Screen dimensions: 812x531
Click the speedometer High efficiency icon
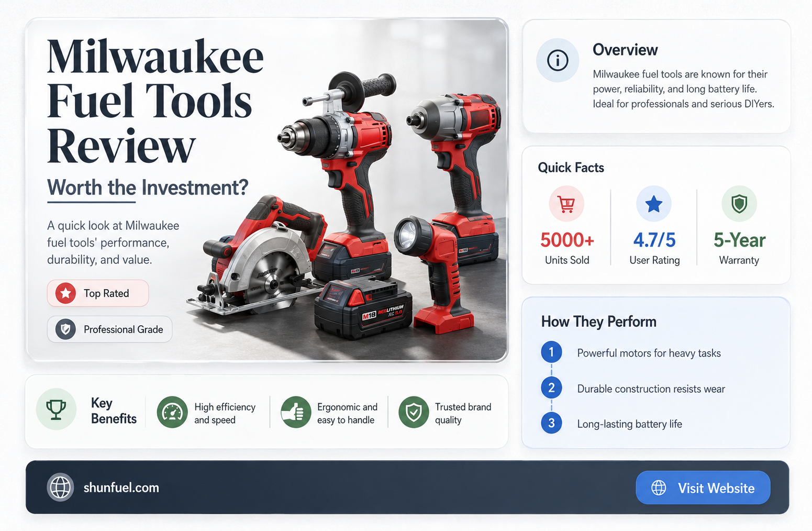tap(172, 413)
